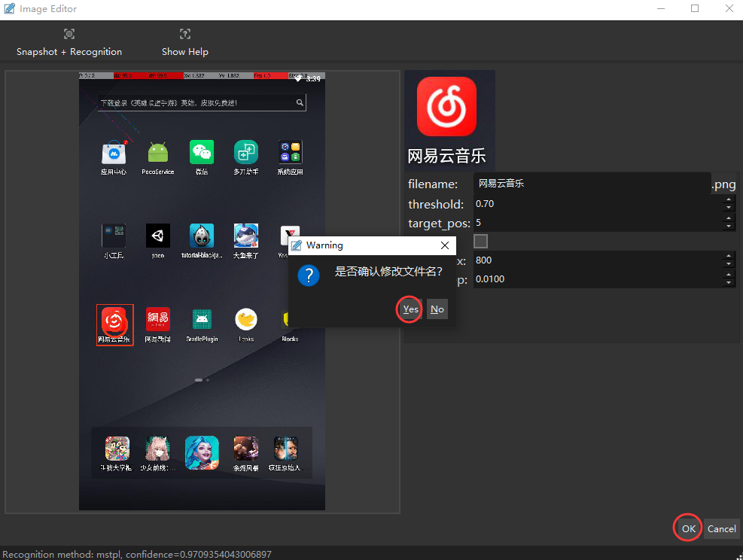Viewport: 743px width, 560px height.
Task: Click the recognition confidence status text
Action: pyautogui.click(x=137, y=554)
